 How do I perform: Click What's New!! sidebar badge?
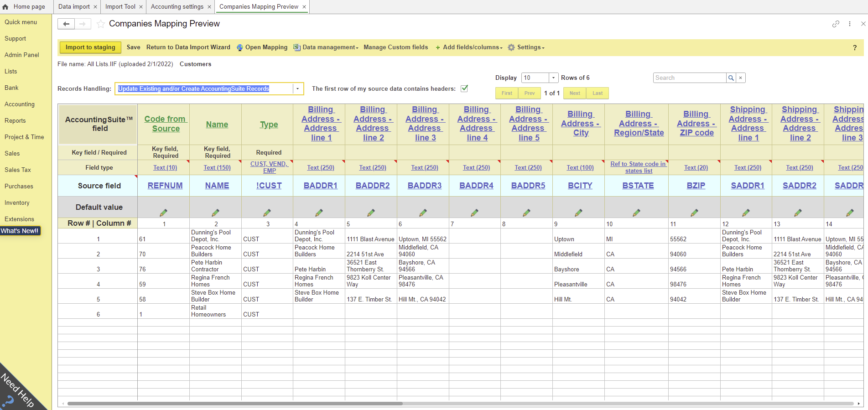[20, 231]
